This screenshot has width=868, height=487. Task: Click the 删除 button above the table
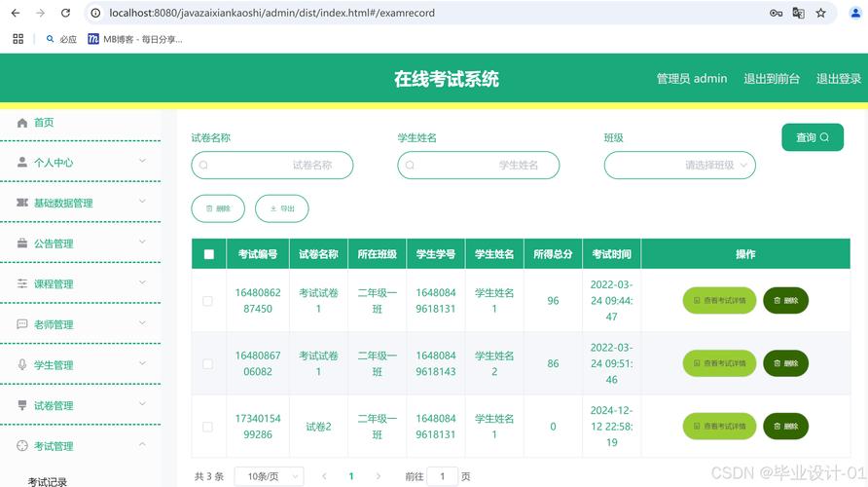[218, 208]
